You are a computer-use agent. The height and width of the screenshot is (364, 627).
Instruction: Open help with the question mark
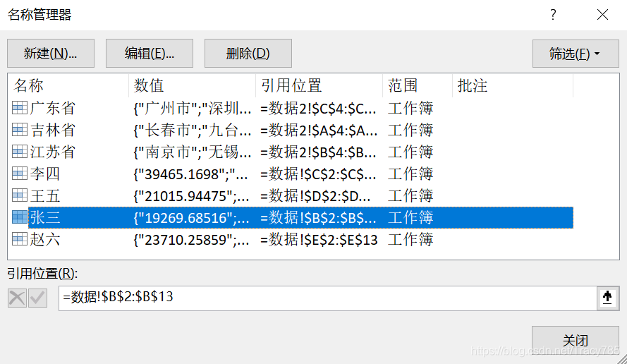tap(553, 15)
